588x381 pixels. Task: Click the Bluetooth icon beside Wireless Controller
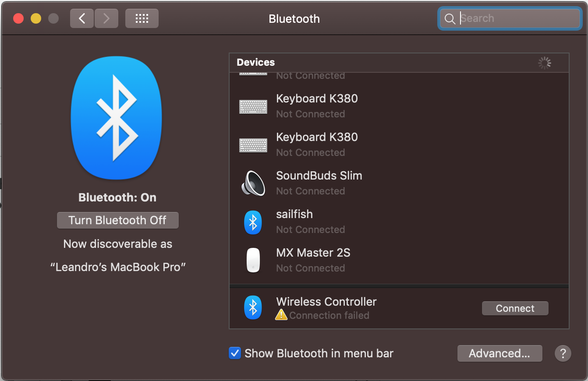[x=253, y=307]
